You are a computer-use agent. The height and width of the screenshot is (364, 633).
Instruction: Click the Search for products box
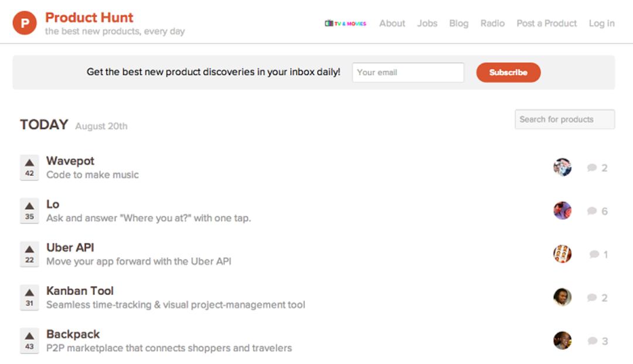(x=565, y=120)
